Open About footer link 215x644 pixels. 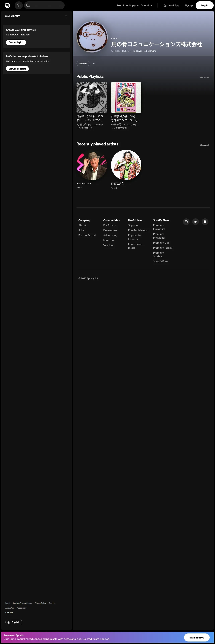pyautogui.click(x=82, y=225)
